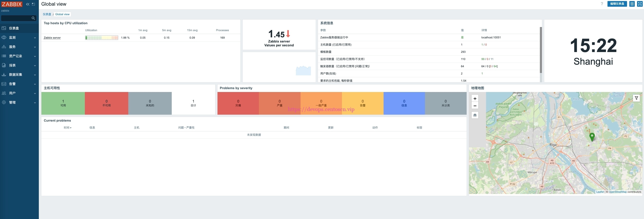The width and height of the screenshot is (644, 219).
Task: Click the 用户 users icon
Action: click(4, 93)
